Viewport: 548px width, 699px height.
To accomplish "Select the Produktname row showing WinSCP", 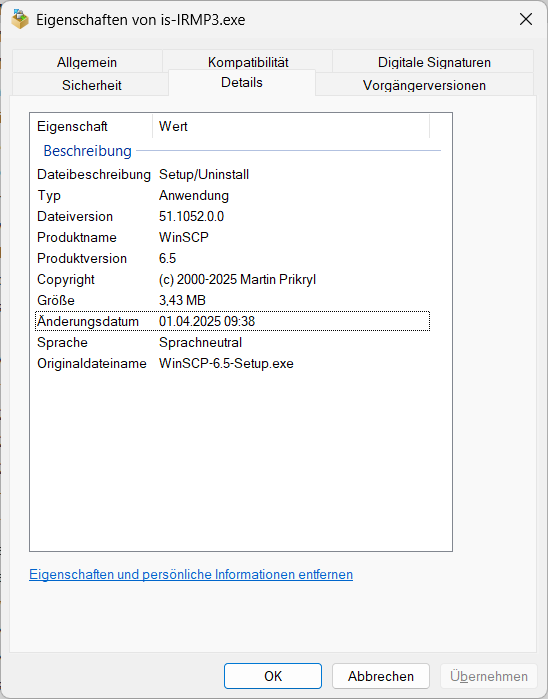I will click(232, 237).
